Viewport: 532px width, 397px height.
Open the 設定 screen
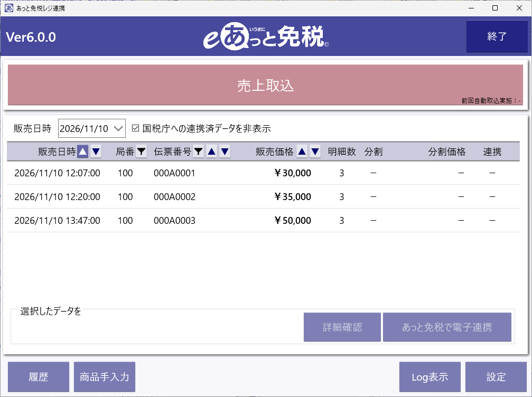pos(496,376)
